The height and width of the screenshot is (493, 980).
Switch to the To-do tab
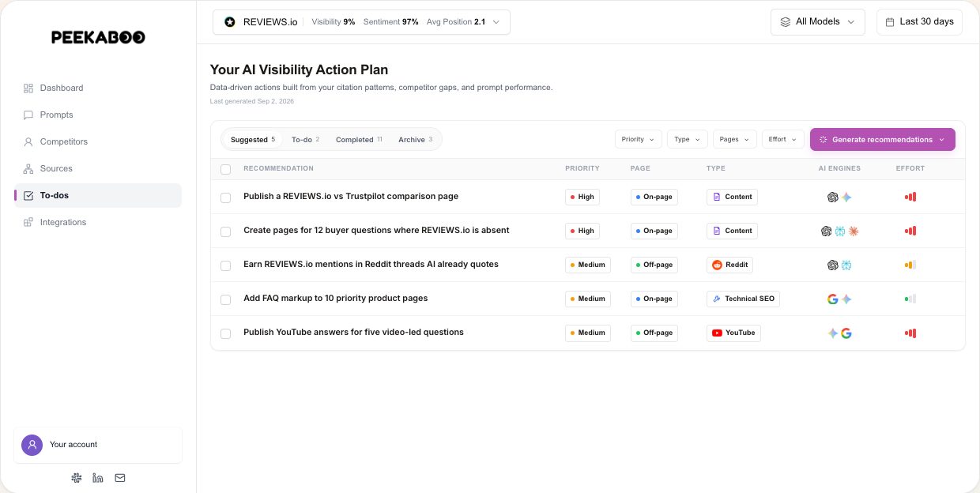[306, 139]
